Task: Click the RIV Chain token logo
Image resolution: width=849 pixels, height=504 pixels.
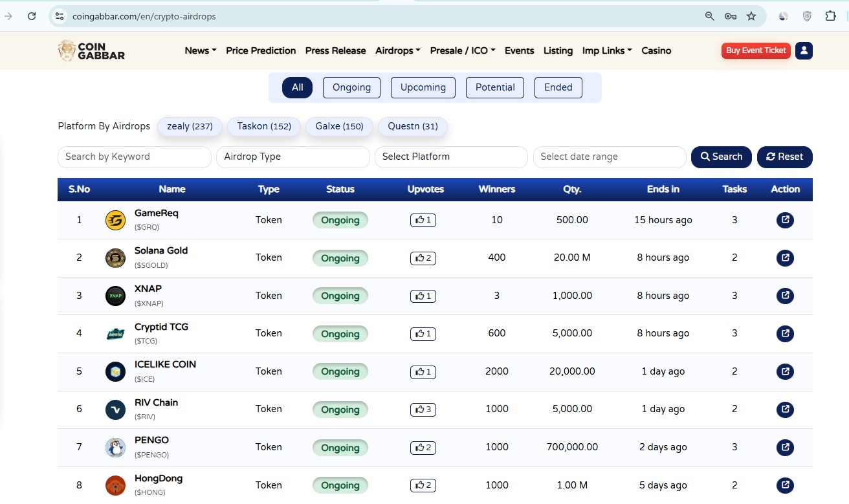Action: 115,410
